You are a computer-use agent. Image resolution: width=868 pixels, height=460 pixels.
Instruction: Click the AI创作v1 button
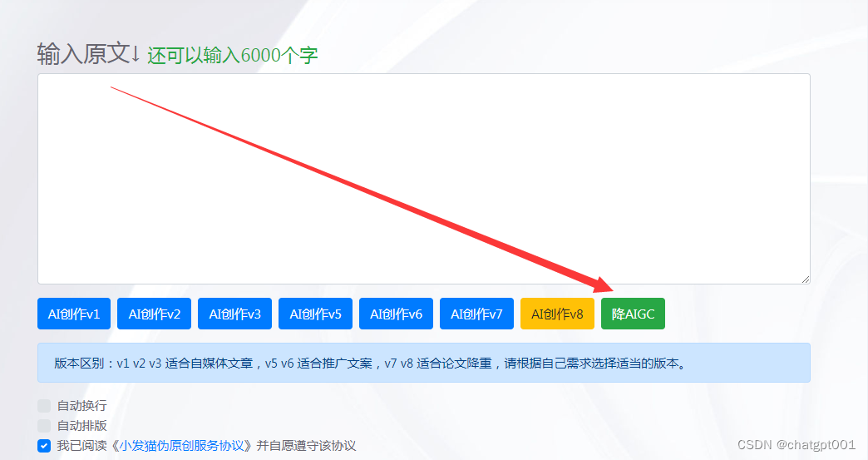click(x=74, y=314)
